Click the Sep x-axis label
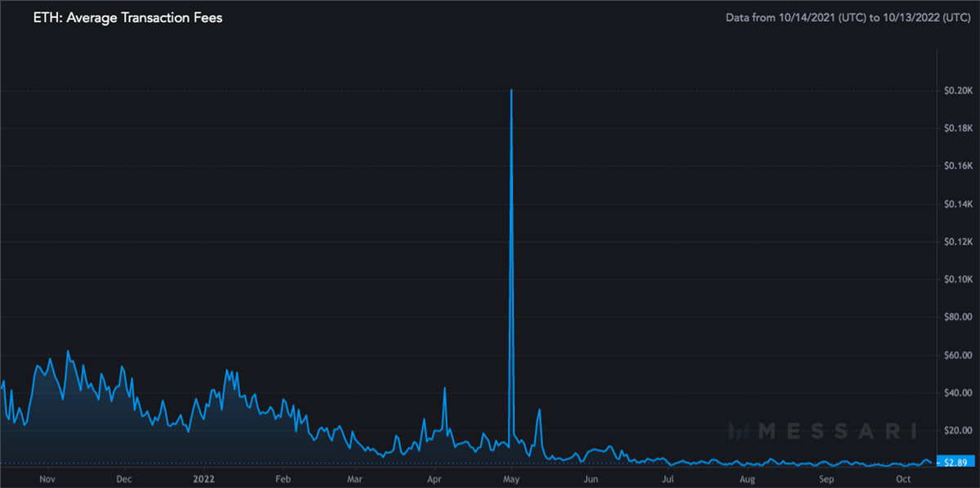The width and height of the screenshot is (980, 488). pyautogui.click(x=827, y=479)
